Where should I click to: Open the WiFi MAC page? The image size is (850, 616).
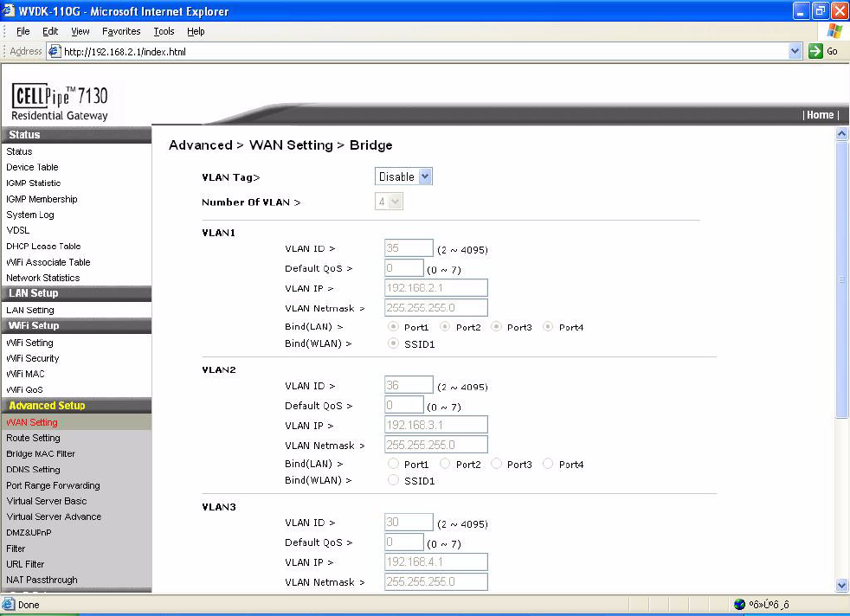(x=25, y=374)
